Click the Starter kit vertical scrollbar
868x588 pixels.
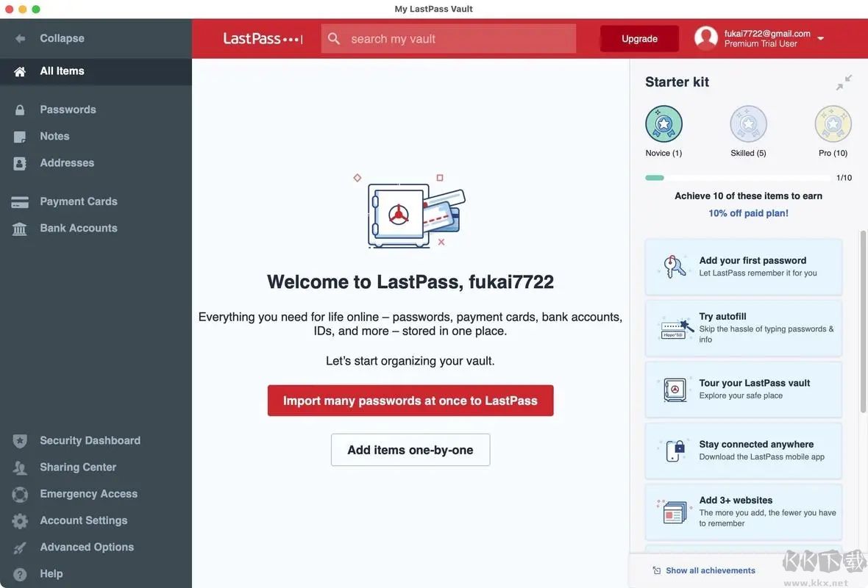[x=862, y=321]
